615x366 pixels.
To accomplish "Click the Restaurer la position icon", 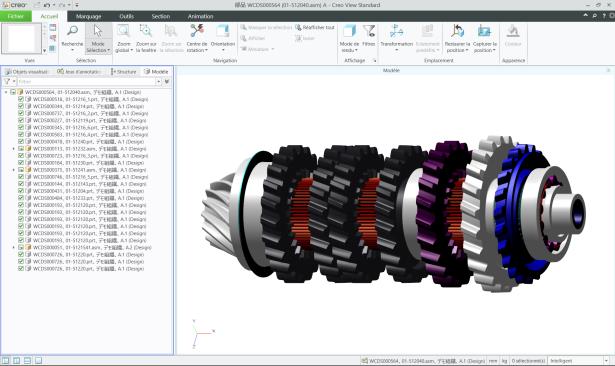I will pos(457,31).
